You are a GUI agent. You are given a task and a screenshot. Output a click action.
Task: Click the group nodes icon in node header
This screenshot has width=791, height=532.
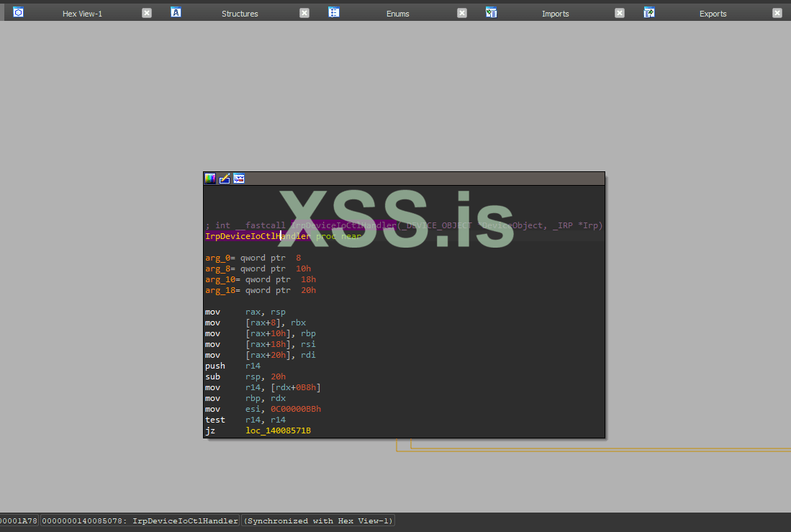(x=239, y=179)
